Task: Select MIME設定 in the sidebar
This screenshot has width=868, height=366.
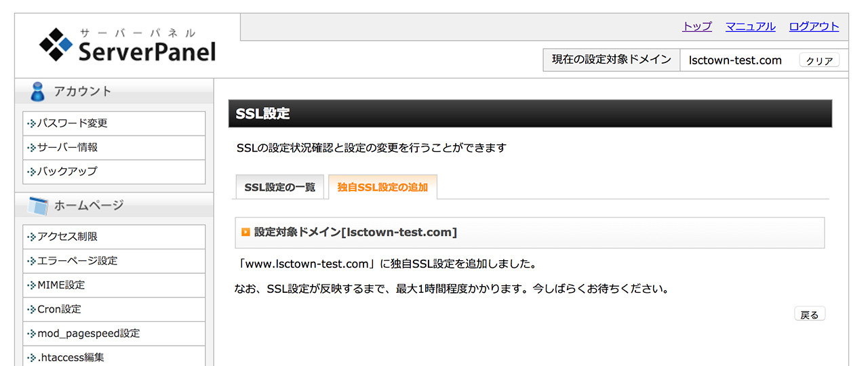Action: 61,285
